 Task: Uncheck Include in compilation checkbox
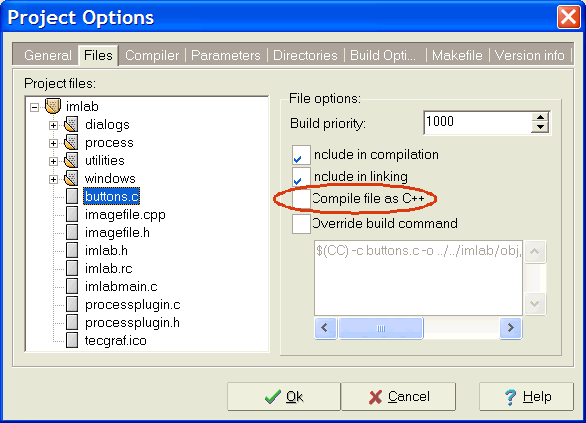[x=301, y=155]
